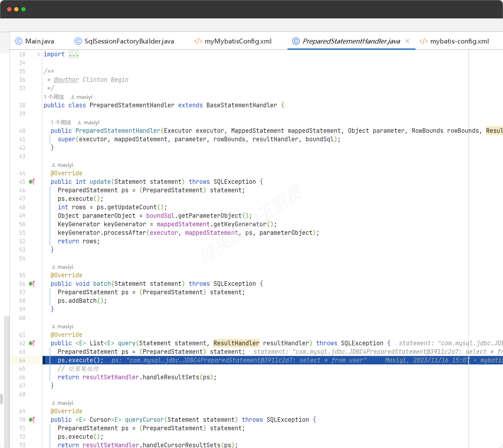This screenshot has height=448, width=503.
Task: Click handleResultSets on line 66
Action: (171, 377)
